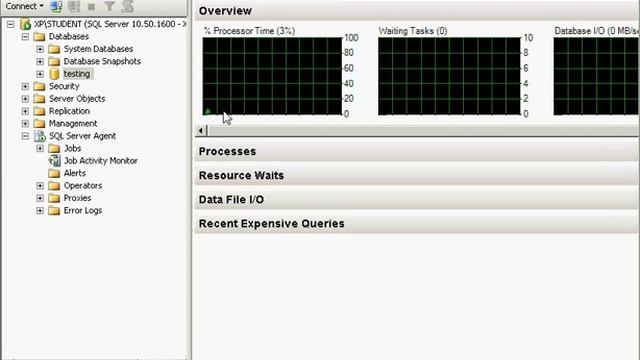640x360 pixels.
Task: Click the XP\STUDENT server icon
Action: coord(25,24)
